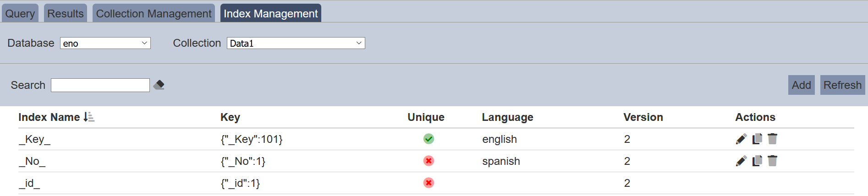The image size is (868, 196).
Task: Open the Database dropdown showing eno
Action: pos(105,43)
